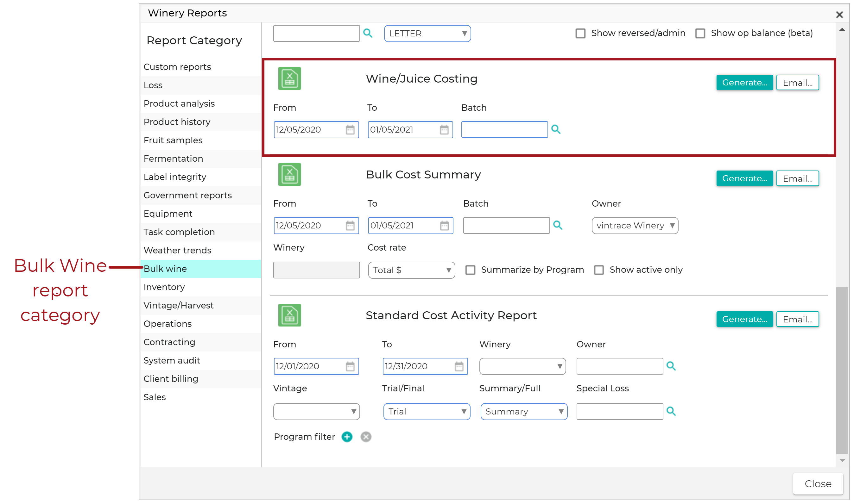Email the Wine/Juice Costing report
Screen dimensions: 854x504
[797, 83]
